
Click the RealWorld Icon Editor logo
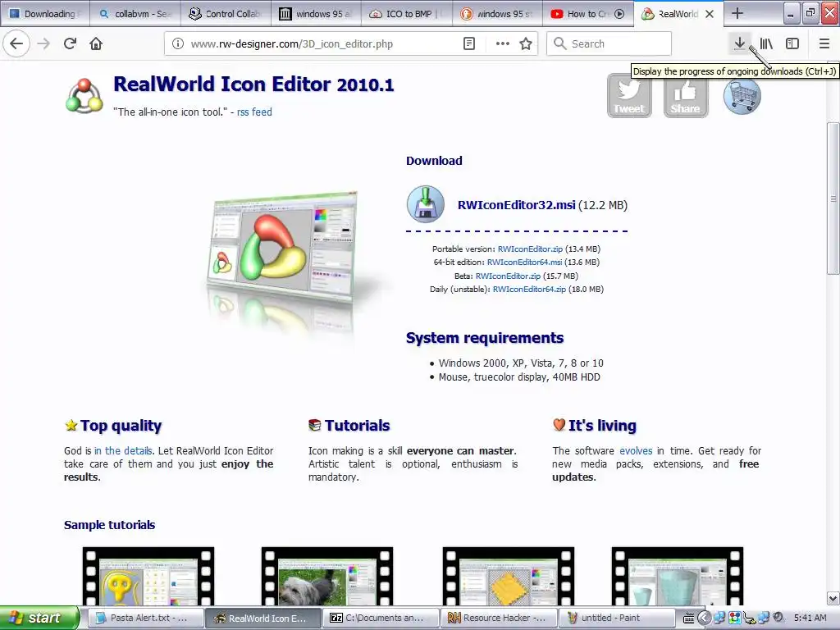pos(84,96)
